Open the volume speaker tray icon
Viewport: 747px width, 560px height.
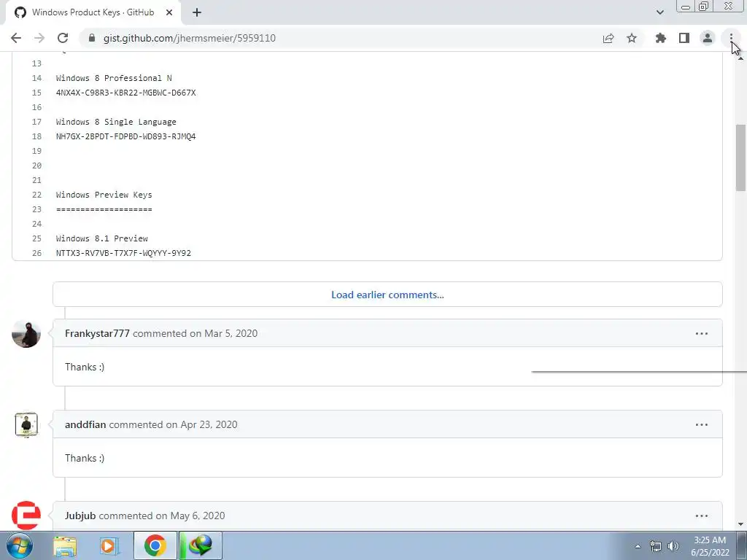[673, 546]
